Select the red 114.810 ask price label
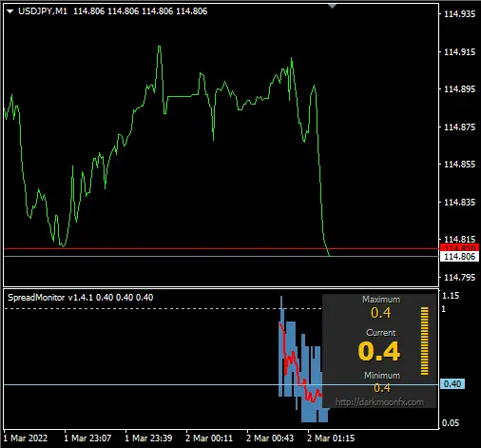This screenshot has height=448, width=481. click(459, 247)
